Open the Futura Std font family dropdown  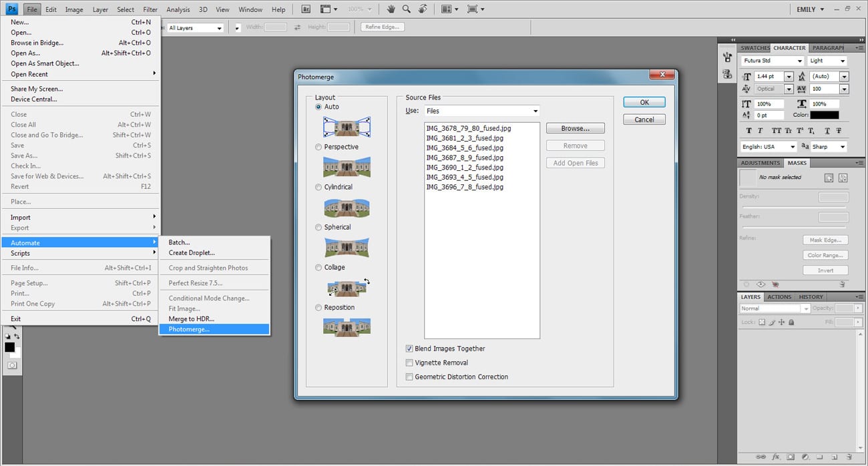click(x=772, y=61)
